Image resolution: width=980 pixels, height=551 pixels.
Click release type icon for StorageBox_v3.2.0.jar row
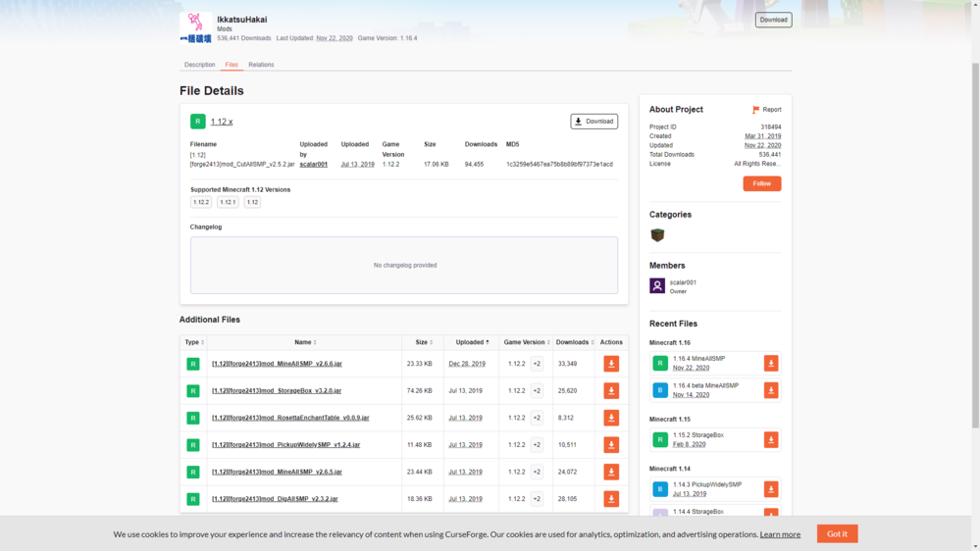tap(193, 391)
